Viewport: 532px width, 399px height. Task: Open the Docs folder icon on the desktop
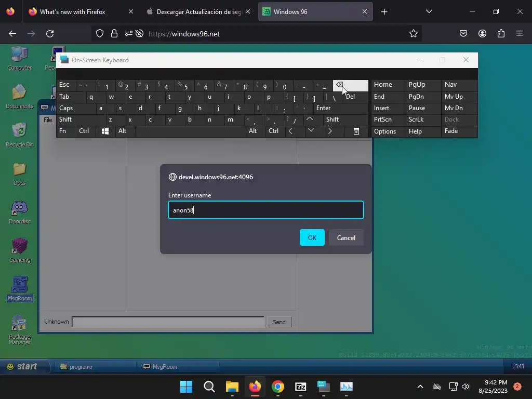pos(19,174)
